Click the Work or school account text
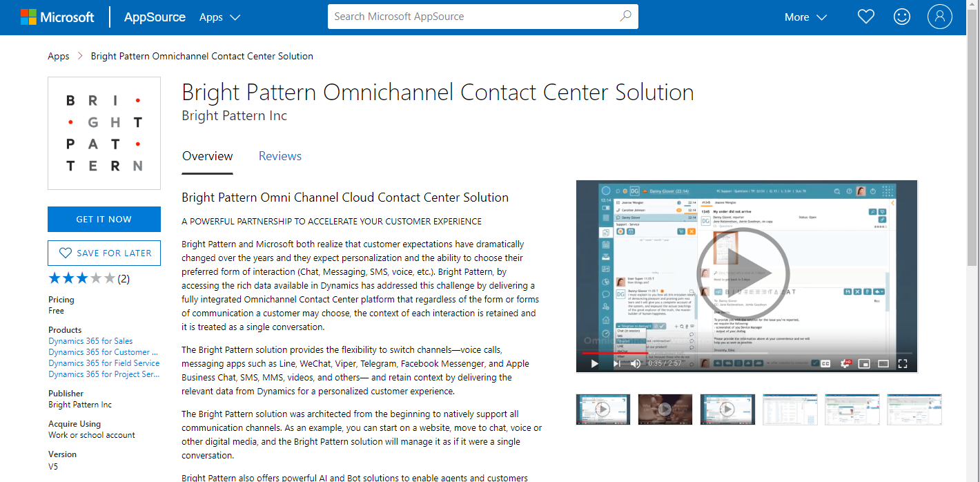This screenshot has height=482, width=980. pos(92,435)
